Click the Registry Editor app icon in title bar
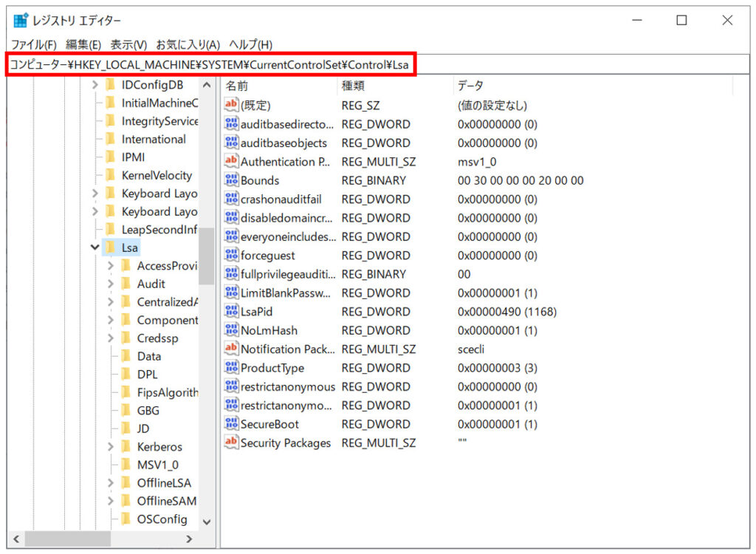The height and width of the screenshot is (554, 756). pos(20,20)
